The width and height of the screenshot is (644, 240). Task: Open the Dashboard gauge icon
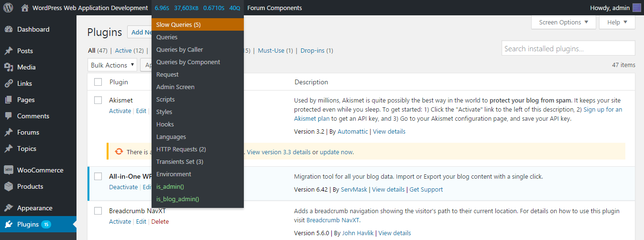coord(9,29)
